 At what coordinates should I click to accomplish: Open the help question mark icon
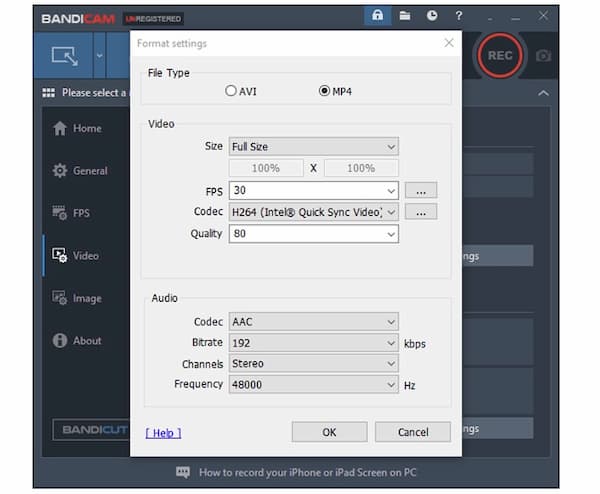click(x=459, y=16)
